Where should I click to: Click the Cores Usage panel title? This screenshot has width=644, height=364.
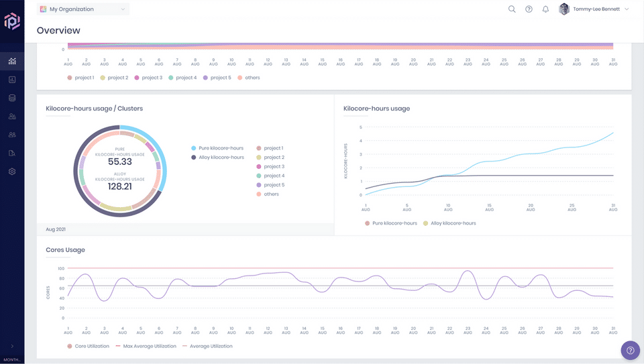[x=65, y=250]
